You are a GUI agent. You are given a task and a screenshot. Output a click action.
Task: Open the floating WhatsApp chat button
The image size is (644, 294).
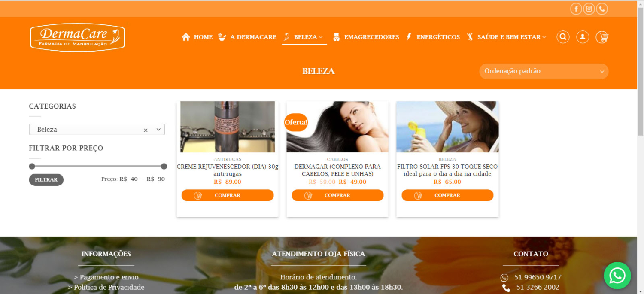point(617,276)
